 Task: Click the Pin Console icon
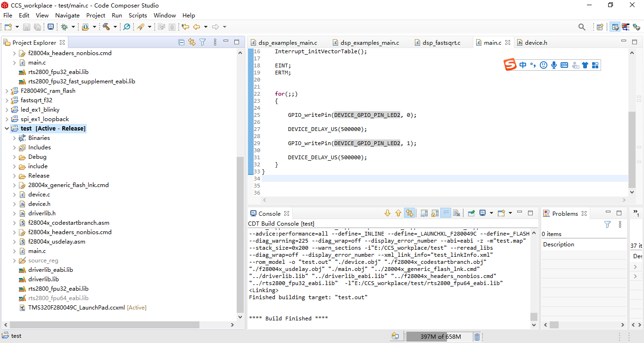(471, 213)
